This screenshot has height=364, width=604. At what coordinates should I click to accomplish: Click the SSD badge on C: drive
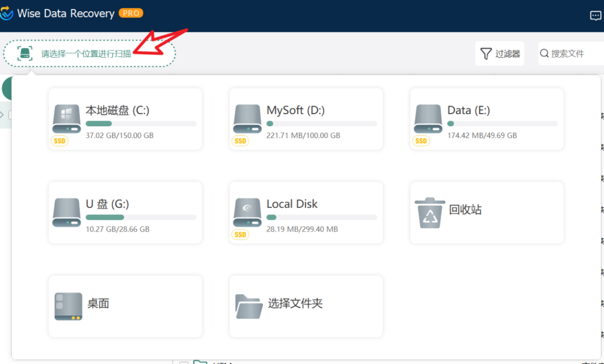60,141
